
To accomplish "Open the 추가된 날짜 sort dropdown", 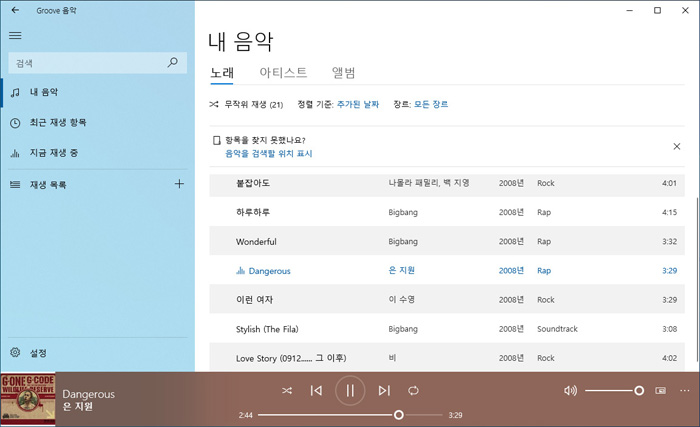I will [x=358, y=105].
